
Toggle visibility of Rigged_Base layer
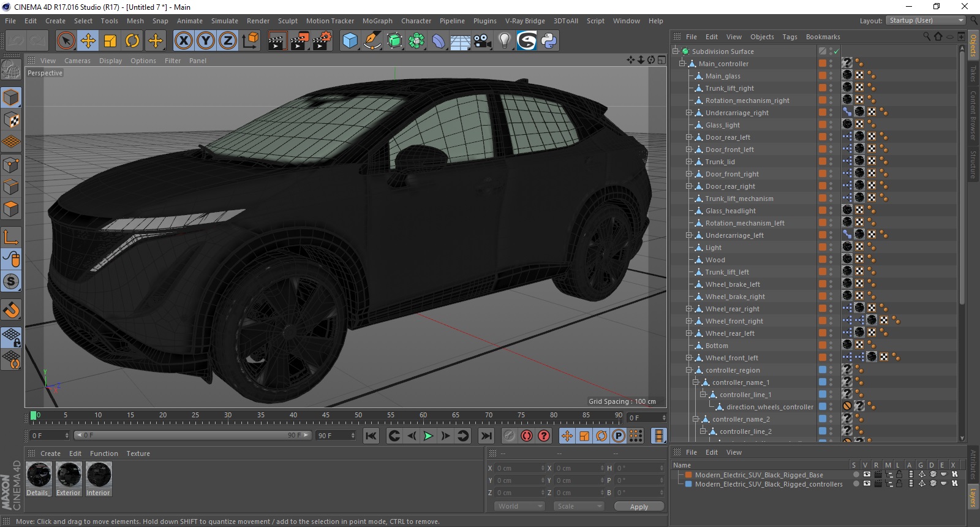coord(867,474)
